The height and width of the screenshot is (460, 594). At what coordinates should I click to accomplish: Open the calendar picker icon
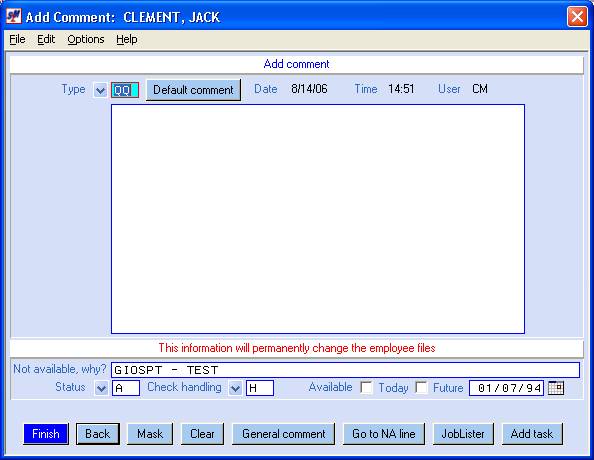[x=556, y=388]
